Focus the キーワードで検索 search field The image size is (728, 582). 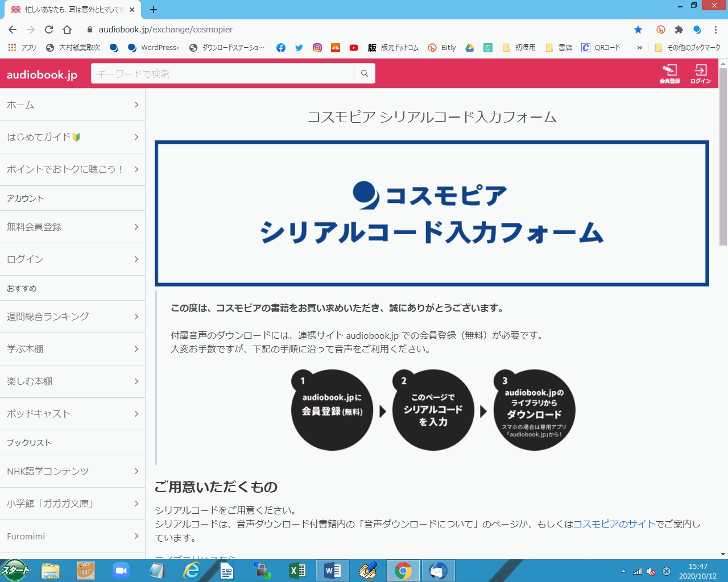pos(222,73)
